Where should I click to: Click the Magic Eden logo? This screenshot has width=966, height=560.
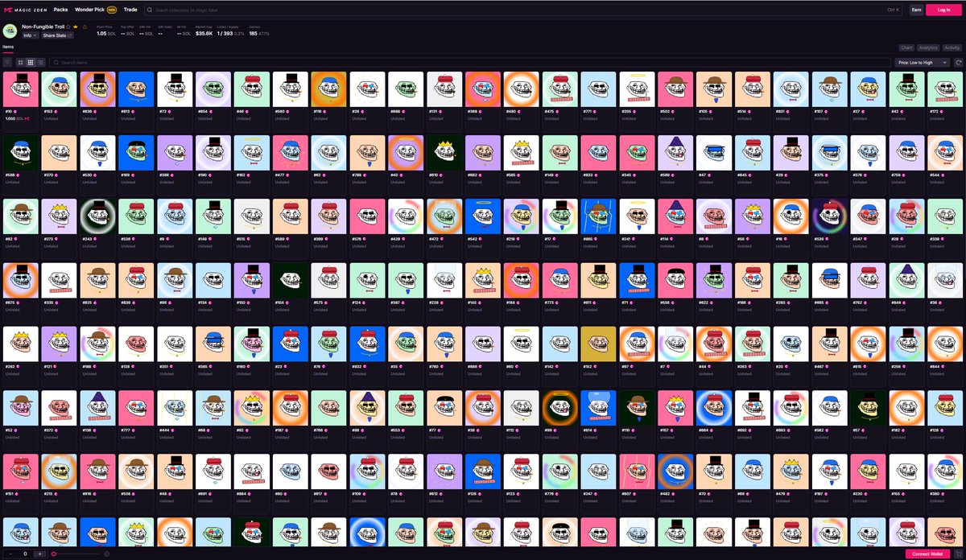coord(25,10)
